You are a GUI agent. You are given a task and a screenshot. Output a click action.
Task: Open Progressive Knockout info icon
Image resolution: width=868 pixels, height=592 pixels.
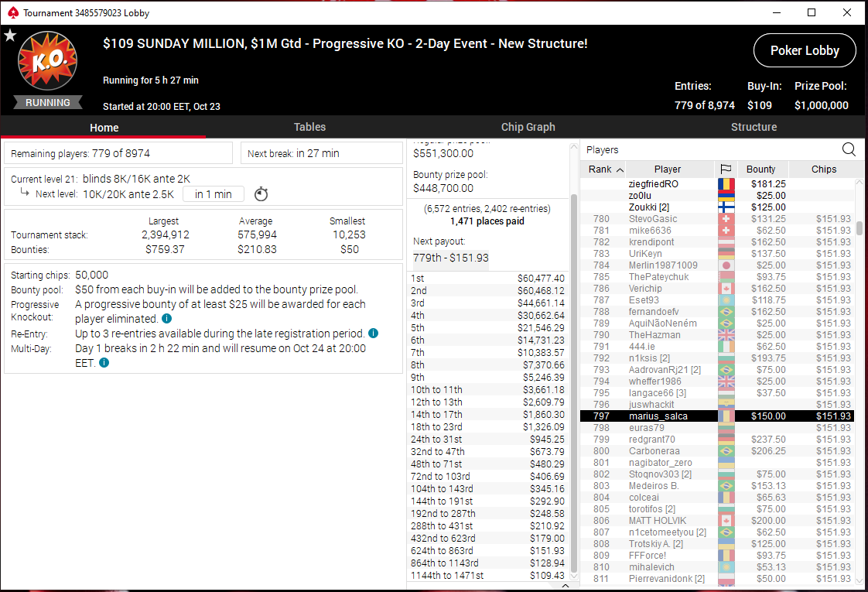point(166,318)
